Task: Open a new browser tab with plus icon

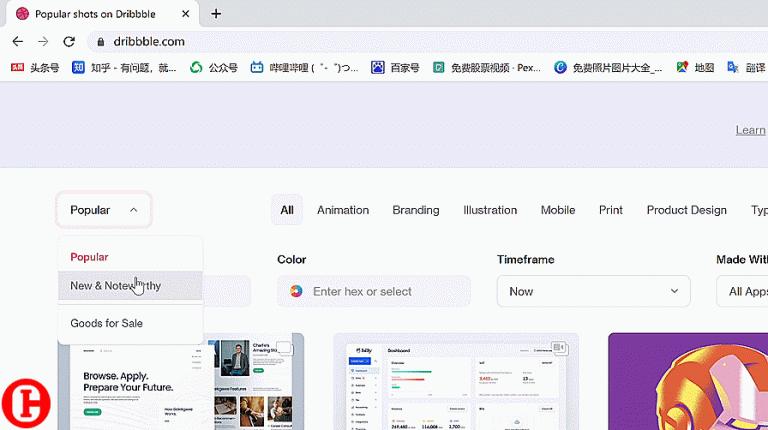Action: 216,14
